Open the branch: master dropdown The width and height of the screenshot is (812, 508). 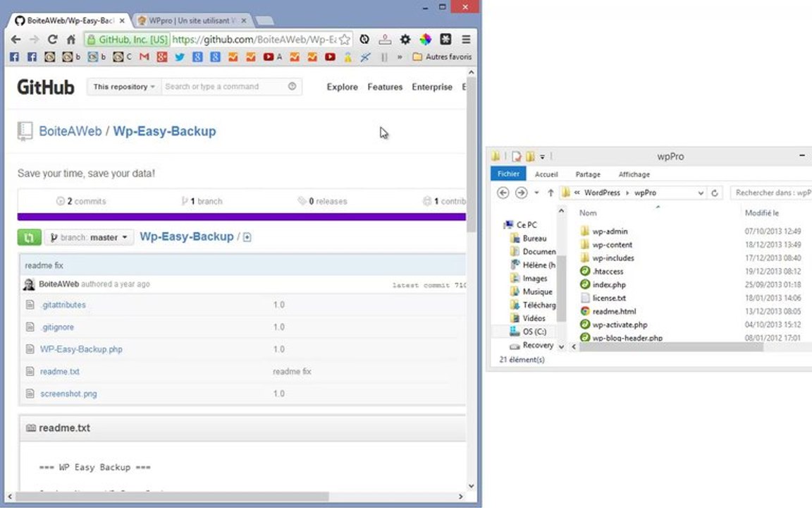[89, 237]
